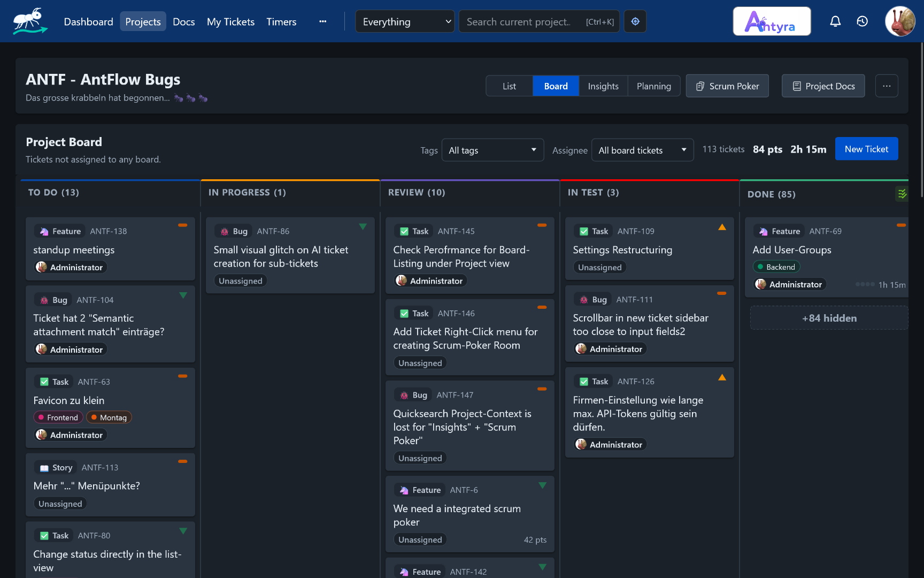Click priority marker on ANTF-63 card
This screenshot has height=578, width=924.
click(x=183, y=376)
